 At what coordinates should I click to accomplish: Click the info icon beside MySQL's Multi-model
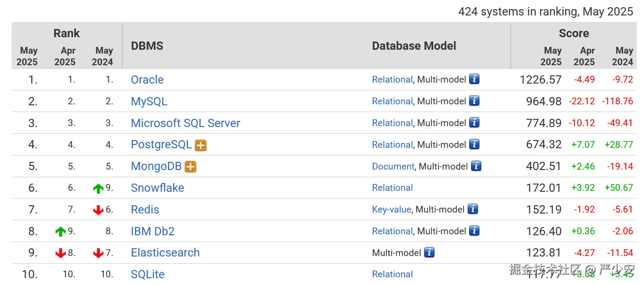tap(474, 101)
